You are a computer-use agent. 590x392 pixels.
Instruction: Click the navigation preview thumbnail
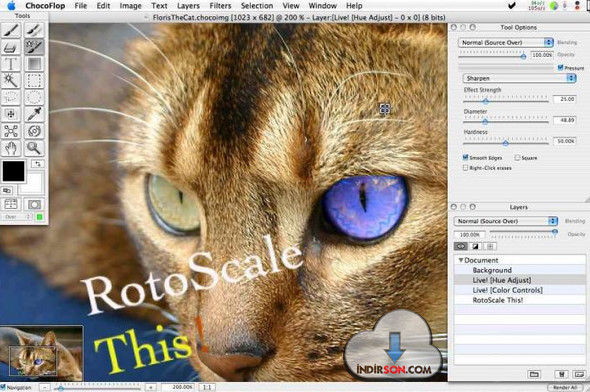(x=41, y=354)
